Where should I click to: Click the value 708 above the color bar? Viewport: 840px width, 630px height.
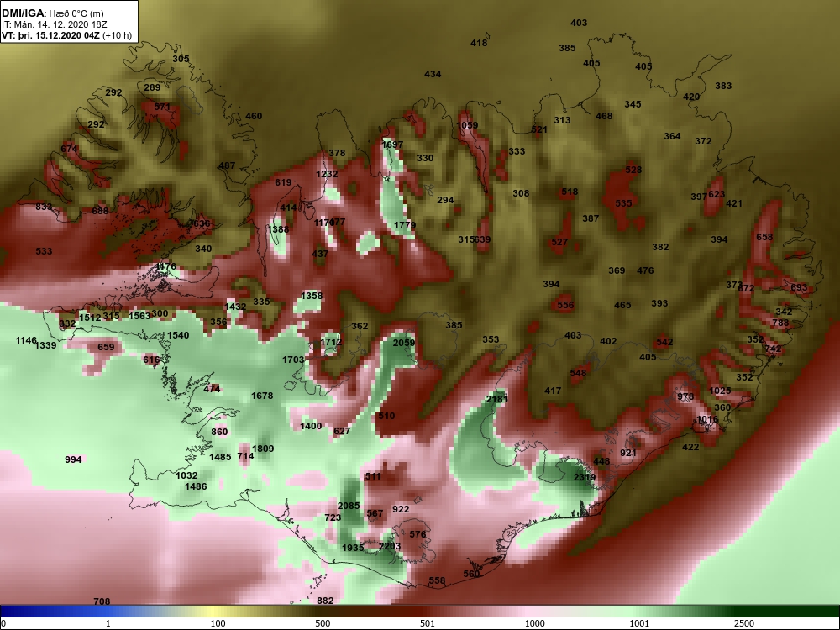102,602
